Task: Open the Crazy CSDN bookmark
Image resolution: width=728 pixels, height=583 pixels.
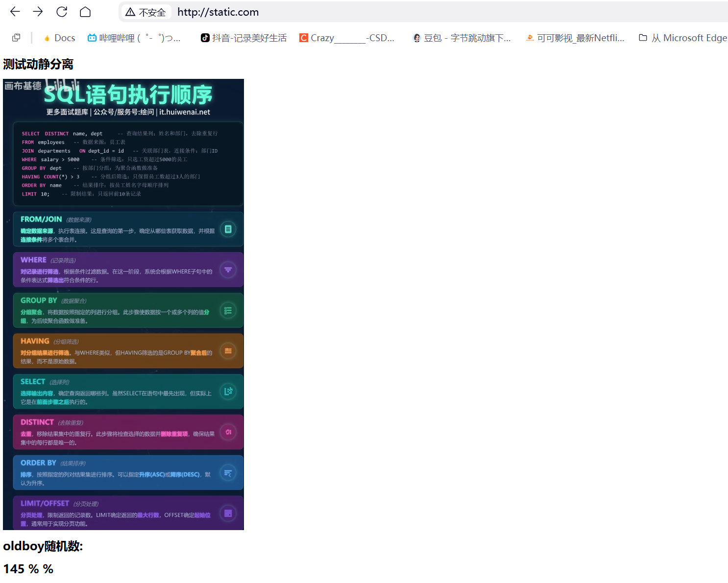Action: pyautogui.click(x=347, y=38)
